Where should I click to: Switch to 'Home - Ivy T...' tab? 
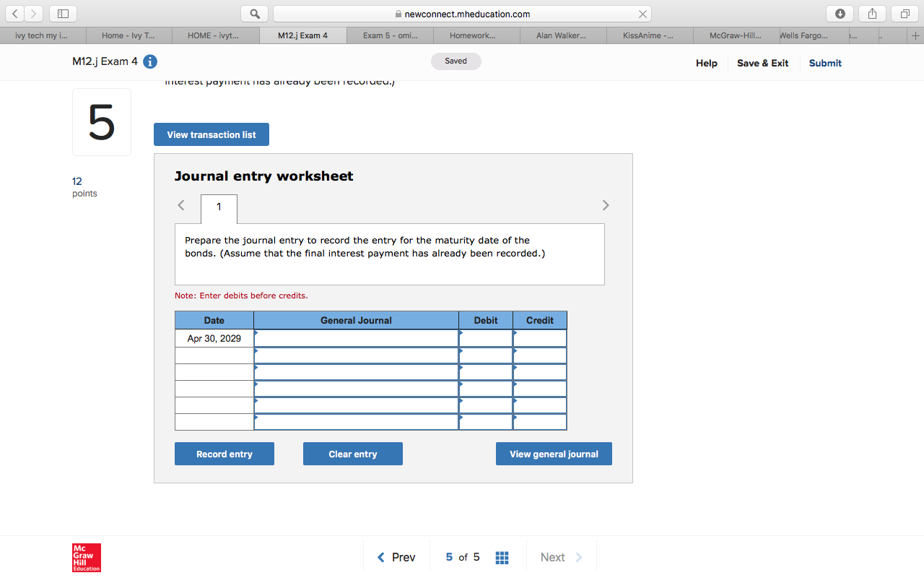click(129, 35)
